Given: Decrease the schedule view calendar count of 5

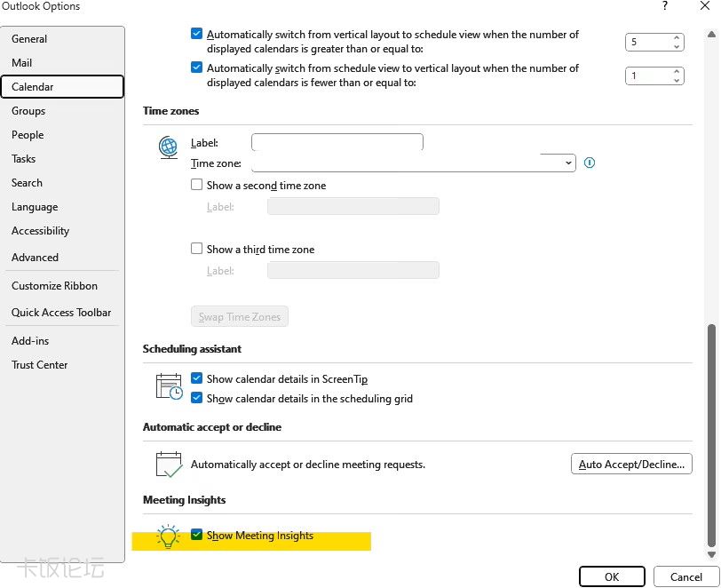Looking at the screenshot, I should [x=677, y=46].
